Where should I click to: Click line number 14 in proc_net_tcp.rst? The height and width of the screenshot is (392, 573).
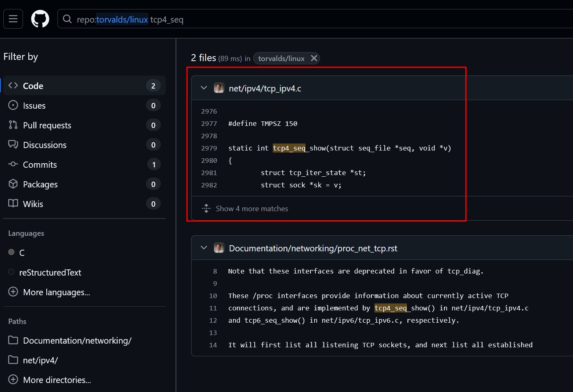pos(213,345)
